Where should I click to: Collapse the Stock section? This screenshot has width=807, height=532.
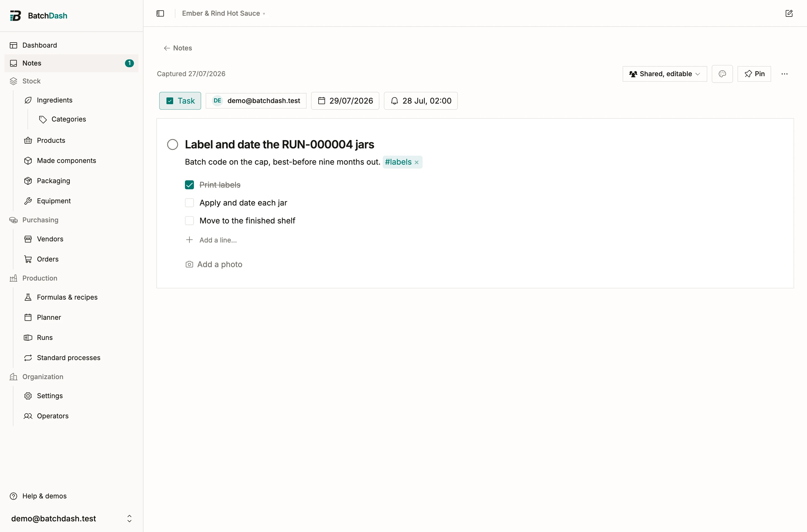pos(71,81)
